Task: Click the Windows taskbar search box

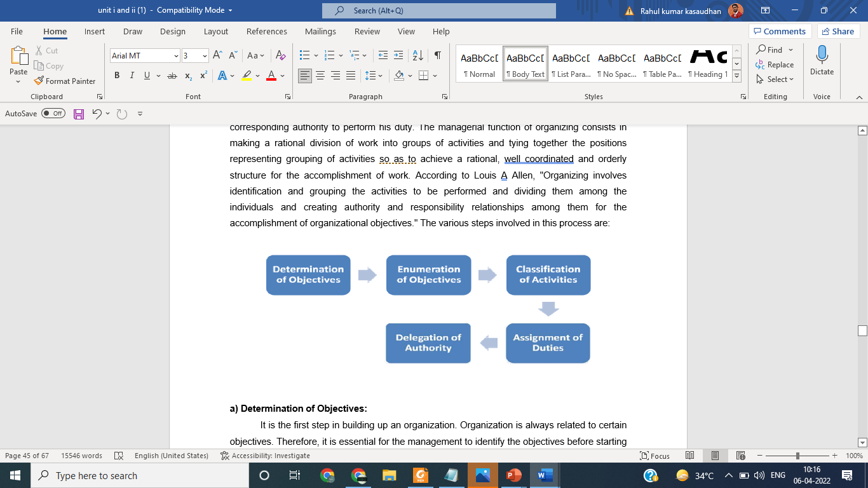Action: 140,475
